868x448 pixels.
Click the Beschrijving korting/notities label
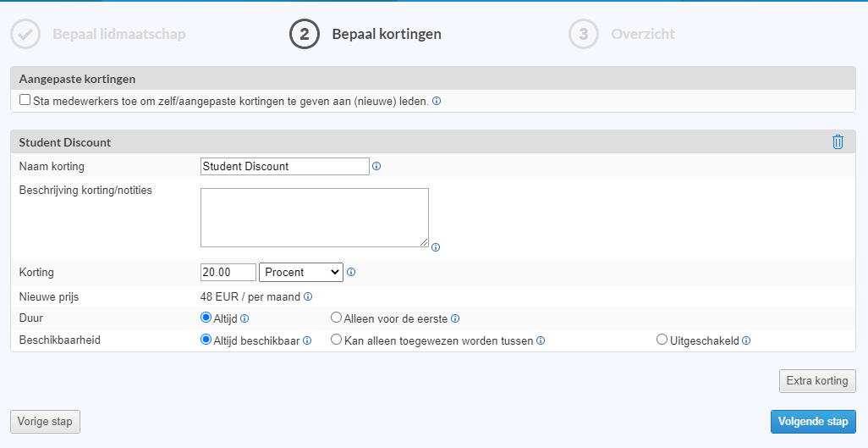point(85,191)
